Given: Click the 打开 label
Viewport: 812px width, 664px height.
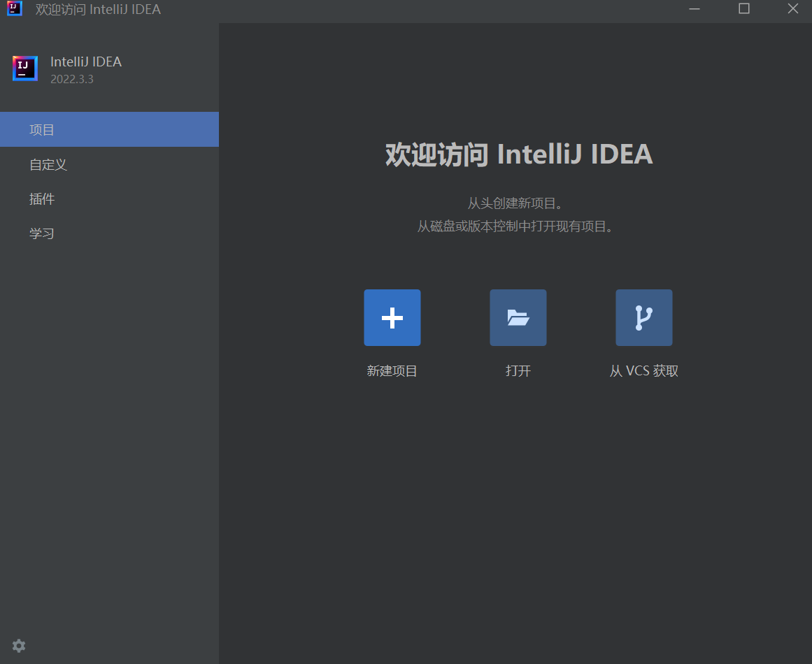Looking at the screenshot, I should [518, 370].
